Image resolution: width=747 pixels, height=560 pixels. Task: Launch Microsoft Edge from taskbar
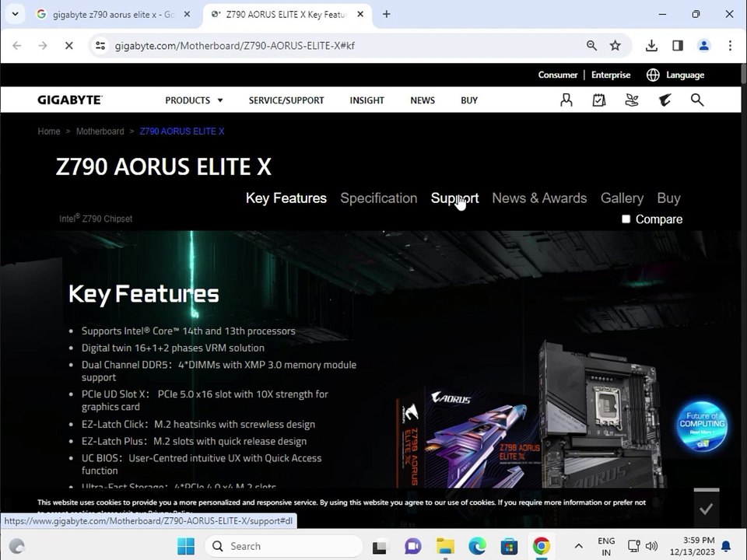477,546
